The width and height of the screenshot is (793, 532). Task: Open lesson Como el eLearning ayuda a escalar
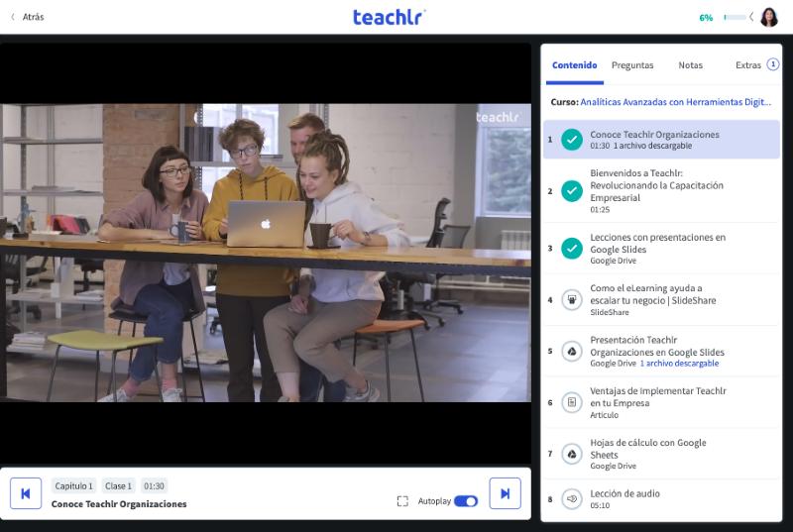coord(661,299)
